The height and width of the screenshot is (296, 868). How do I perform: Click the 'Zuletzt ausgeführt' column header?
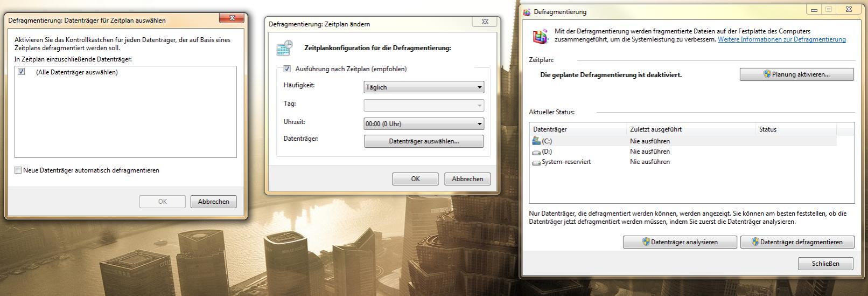(691, 129)
